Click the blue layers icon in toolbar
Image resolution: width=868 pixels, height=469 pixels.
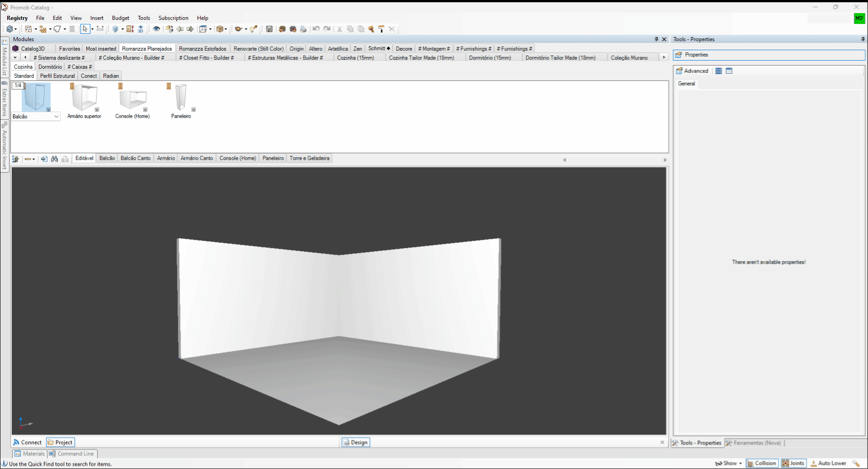click(115, 29)
